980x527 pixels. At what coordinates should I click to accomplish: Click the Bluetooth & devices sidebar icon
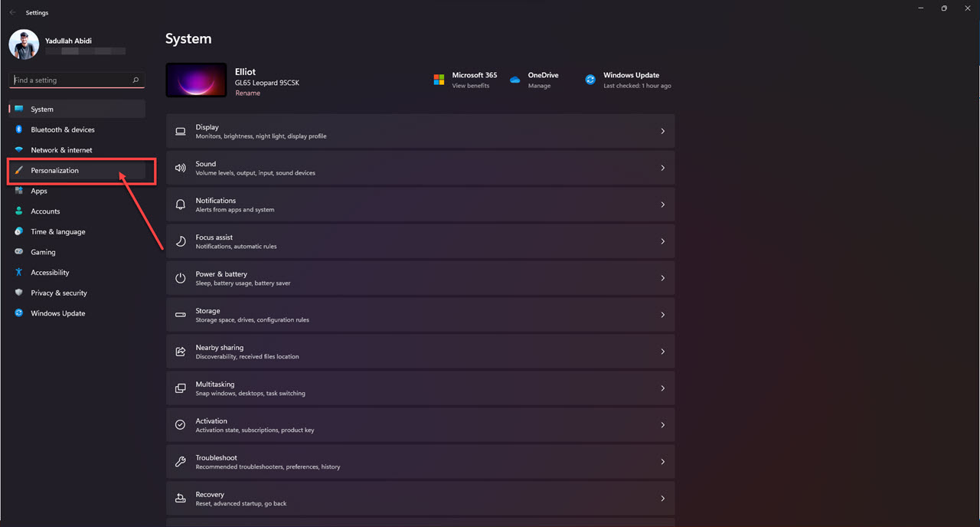pos(19,129)
